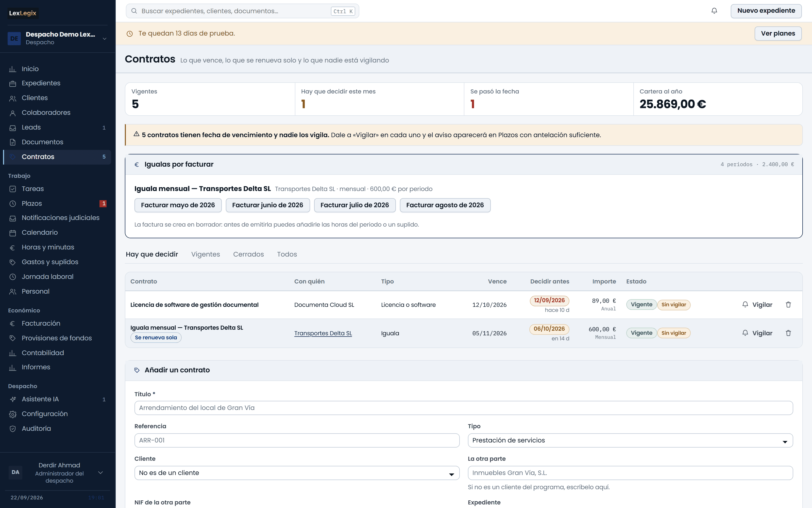Select the Hay que decidir tab
The width and height of the screenshot is (812, 508).
(152, 254)
